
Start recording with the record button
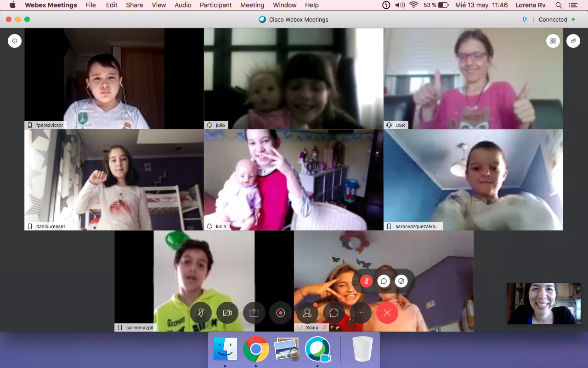click(x=281, y=313)
